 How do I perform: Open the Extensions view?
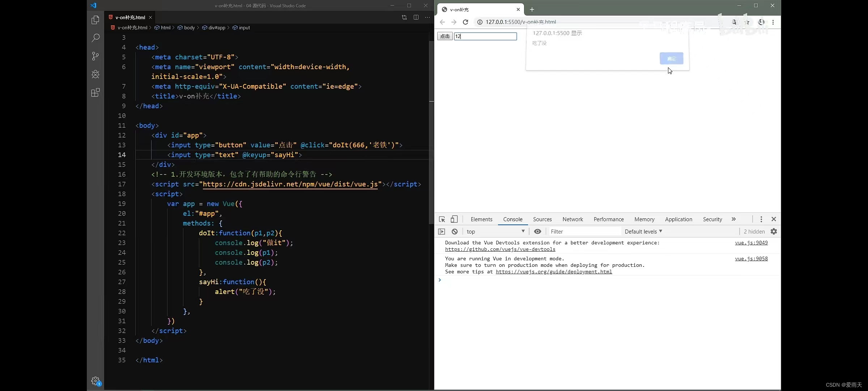95,93
